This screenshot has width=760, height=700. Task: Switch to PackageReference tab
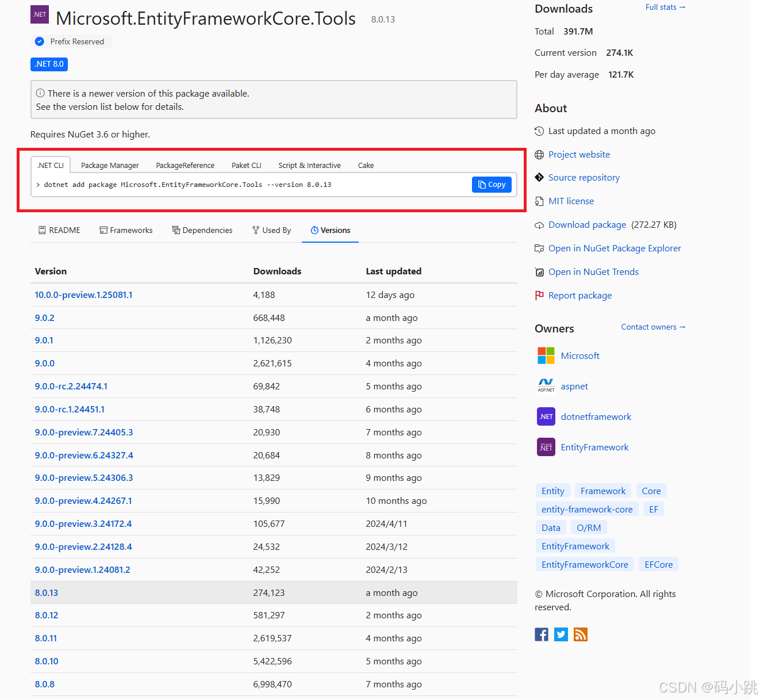point(185,165)
